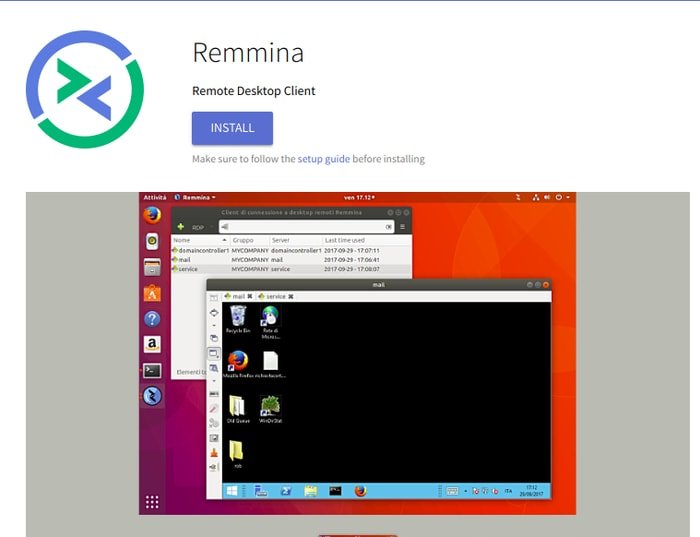Toggle grab keyboard in the Remmina toolbar
700x537 pixels.
[214, 394]
